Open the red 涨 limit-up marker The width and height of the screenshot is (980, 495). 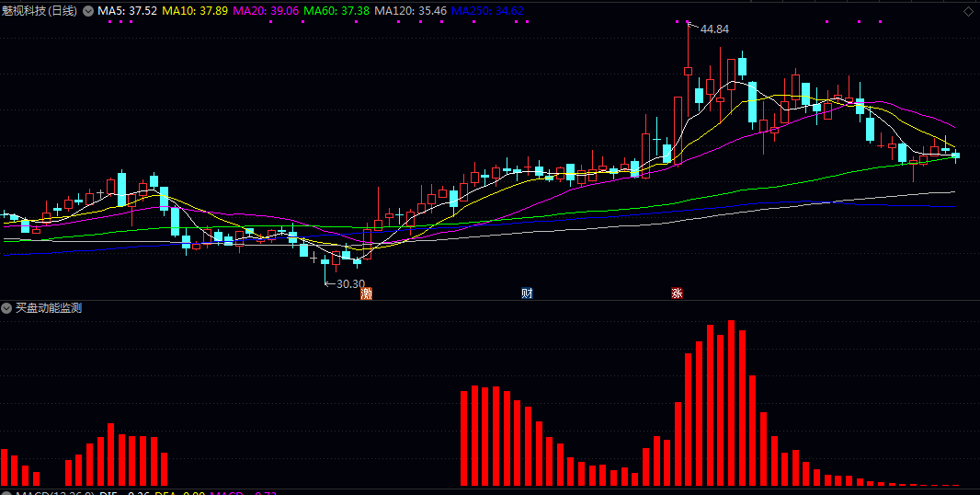point(677,293)
